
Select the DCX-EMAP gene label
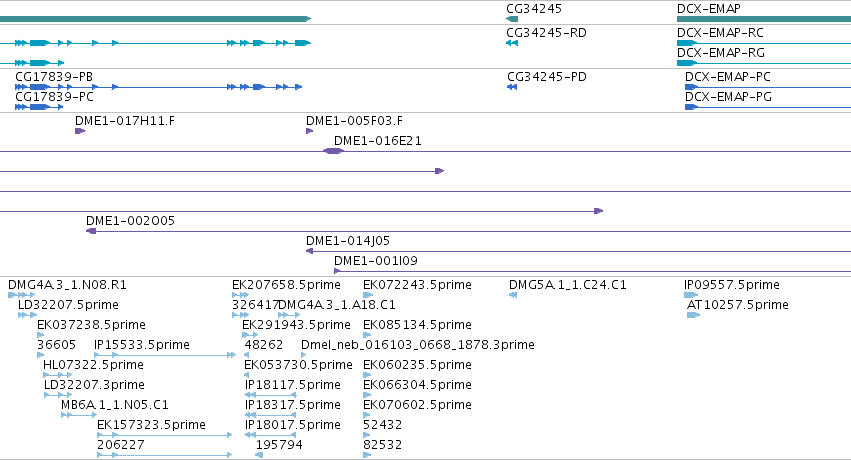pos(708,9)
